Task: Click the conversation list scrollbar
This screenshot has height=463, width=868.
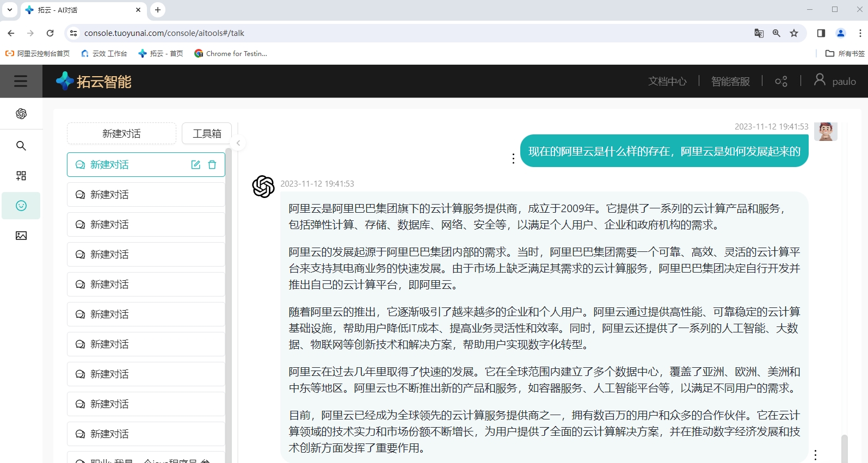Action: tap(229, 305)
